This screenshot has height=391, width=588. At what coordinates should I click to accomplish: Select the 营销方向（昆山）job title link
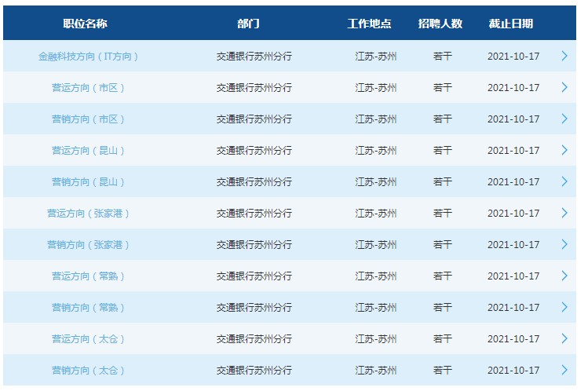point(89,182)
